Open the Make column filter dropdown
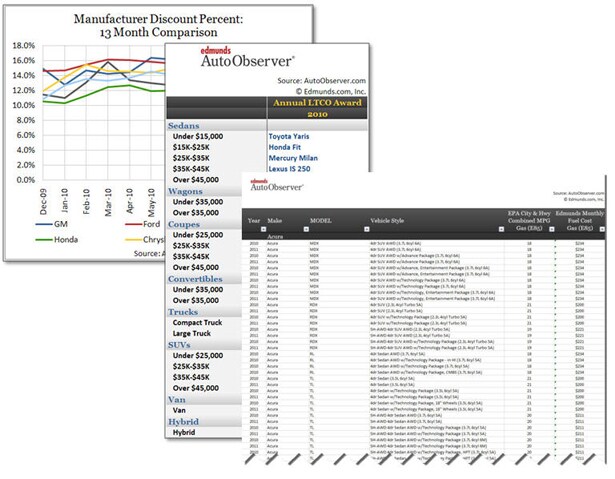This screenshot has height=479, width=615. (306, 229)
